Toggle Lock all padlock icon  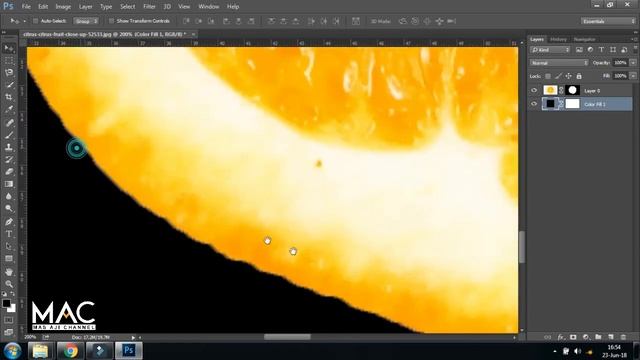click(x=579, y=76)
